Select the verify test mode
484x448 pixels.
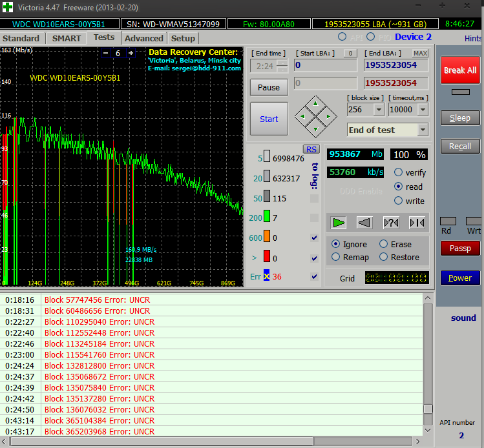click(399, 172)
